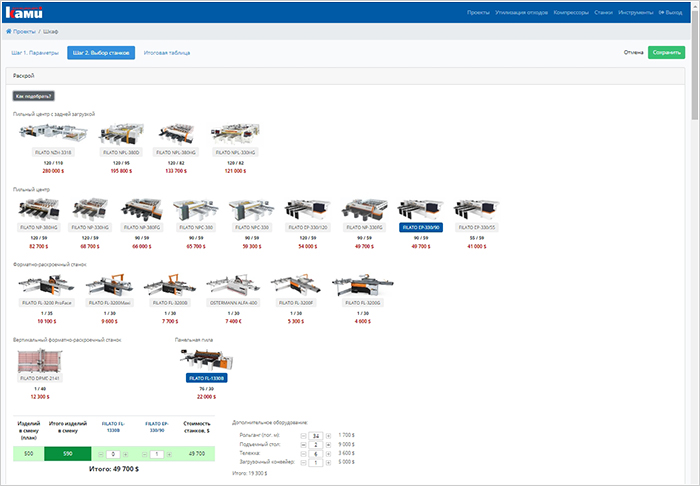The width and height of the screenshot is (700, 486).
Task: Select FILATO FL-3200Maxi saw image
Action: (x=109, y=285)
